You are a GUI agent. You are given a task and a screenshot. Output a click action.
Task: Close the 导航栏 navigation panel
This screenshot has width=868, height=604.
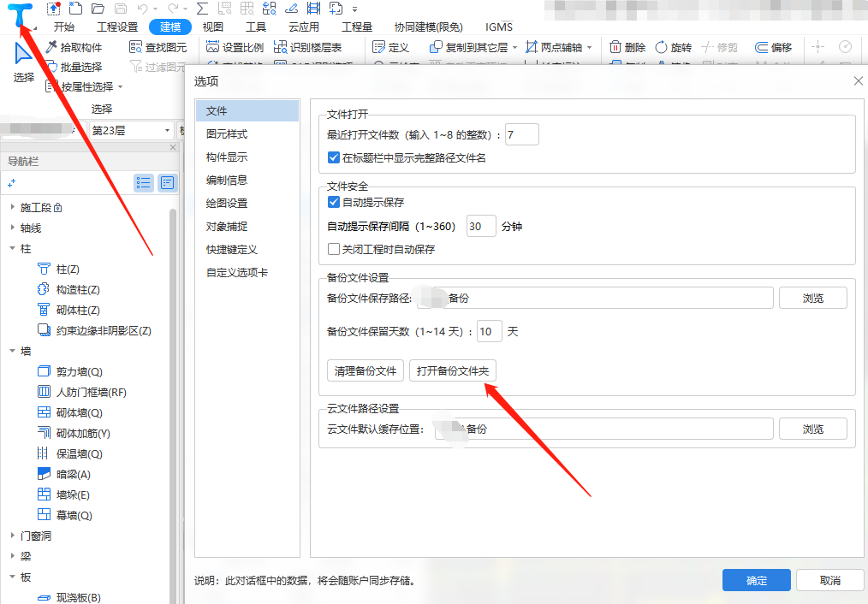pos(173,147)
